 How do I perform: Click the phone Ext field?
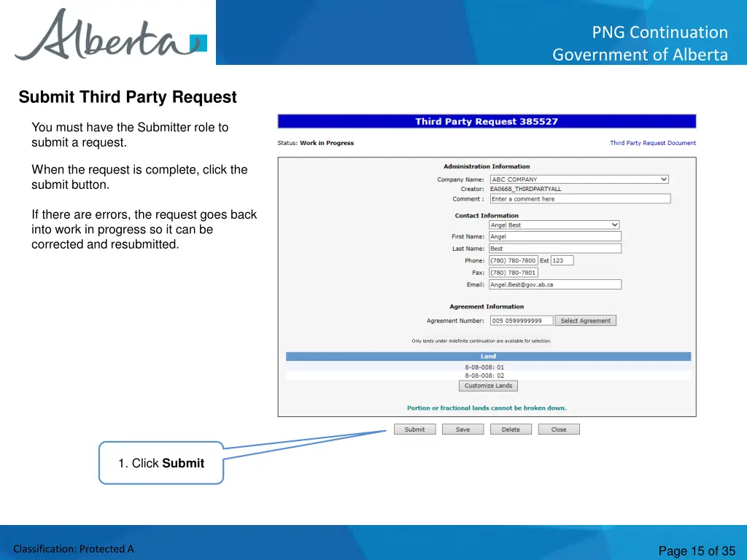(x=562, y=260)
